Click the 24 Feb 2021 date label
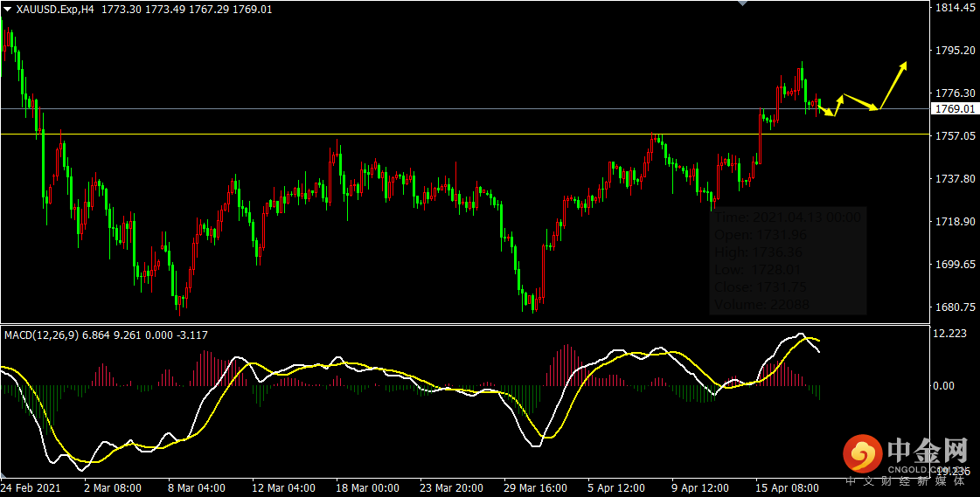 tap(29, 487)
